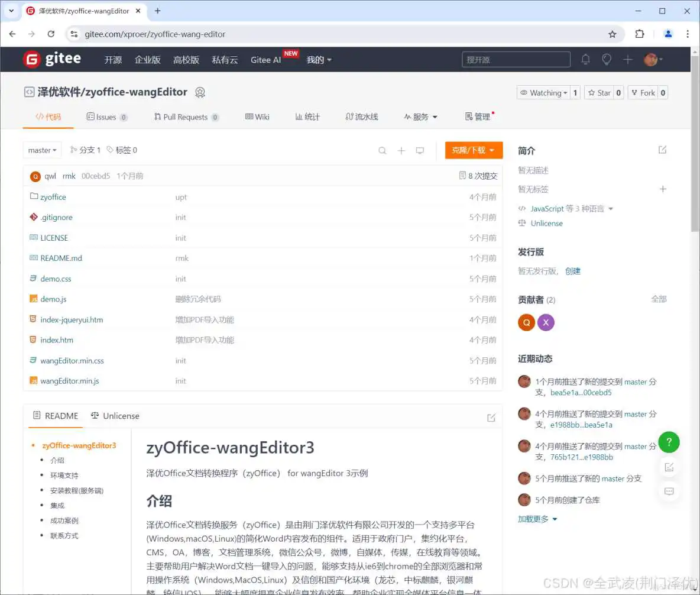This screenshot has width=700, height=595.
Task: Open the global search magnifier icon beside the bell
Action: 607,59
